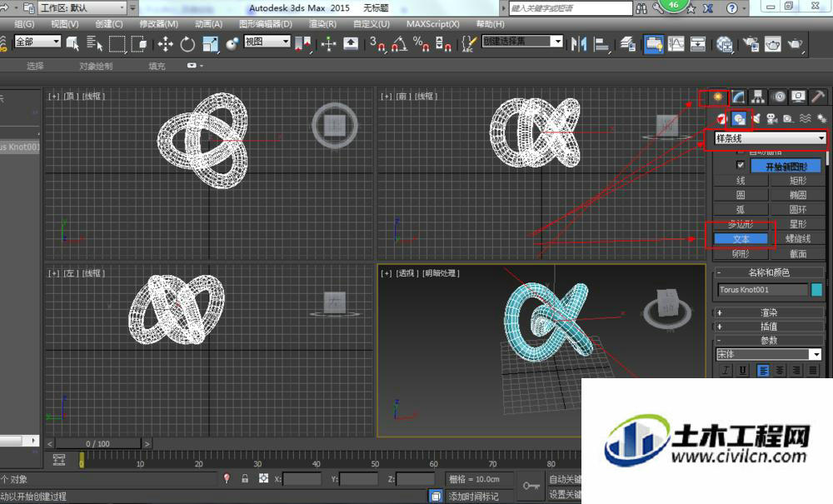Click the 截面 shape button

point(797,254)
